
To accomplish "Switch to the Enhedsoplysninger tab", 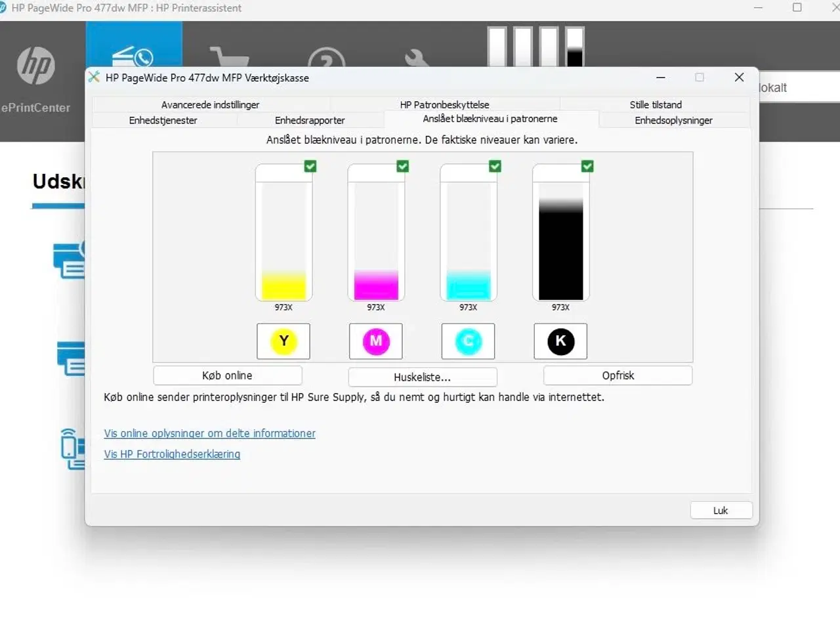I will pos(674,120).
